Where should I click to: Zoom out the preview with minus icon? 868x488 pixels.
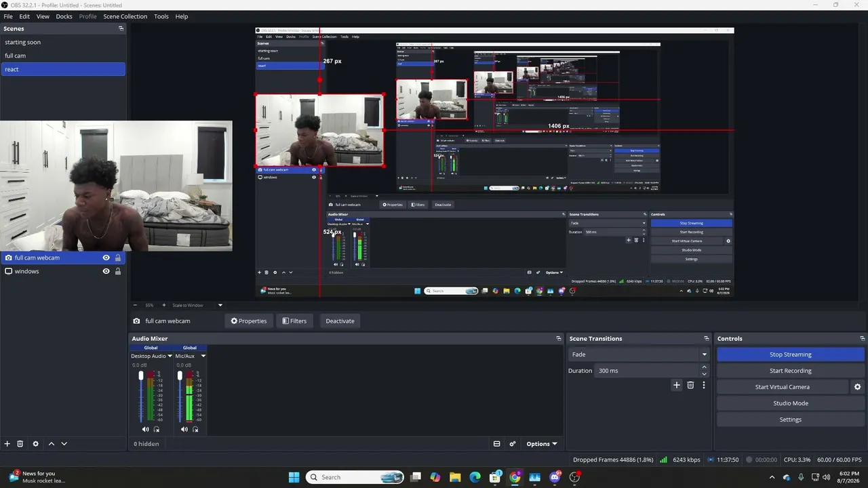pyautogui.click(x=135, y=305)
